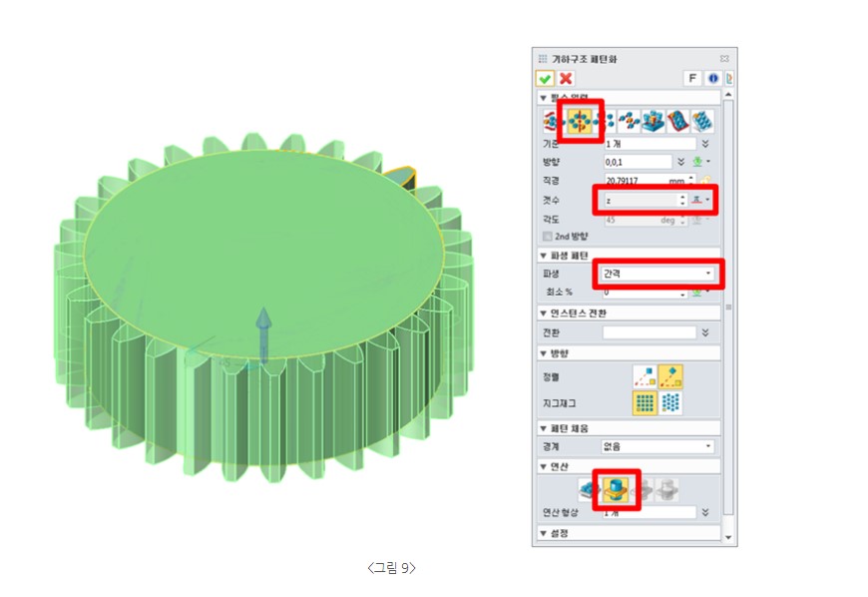Select the last fill pattern type icon
The image size is (868, 597).
point(702,121)
